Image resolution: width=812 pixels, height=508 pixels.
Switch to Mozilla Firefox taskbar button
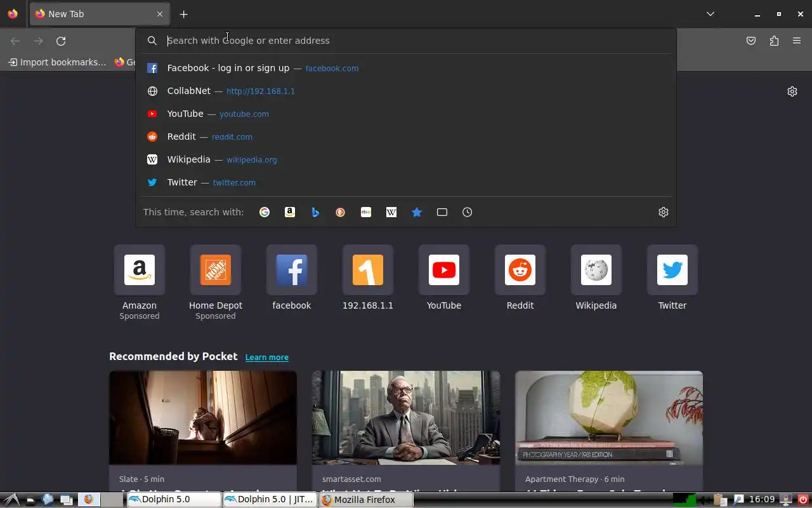[x=365, y=500]
